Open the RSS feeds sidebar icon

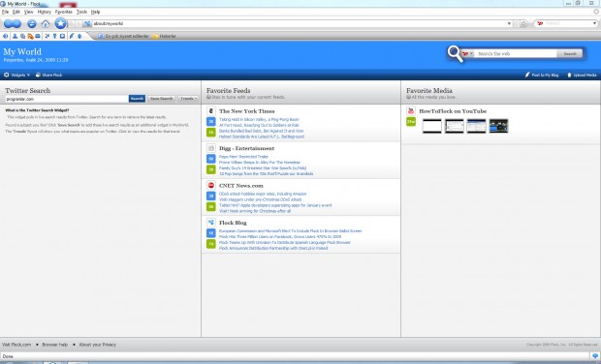point(31,36)
